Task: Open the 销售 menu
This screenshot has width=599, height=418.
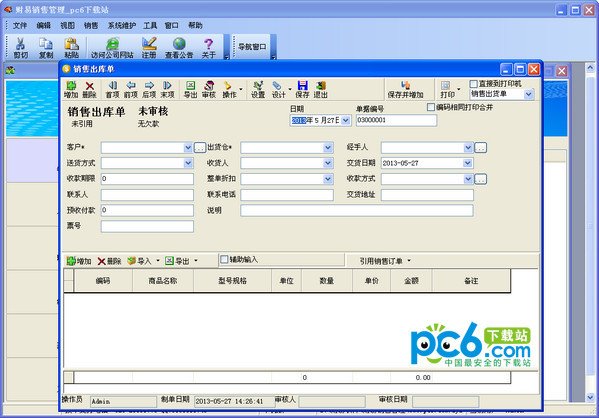Action: coord(91,26)
